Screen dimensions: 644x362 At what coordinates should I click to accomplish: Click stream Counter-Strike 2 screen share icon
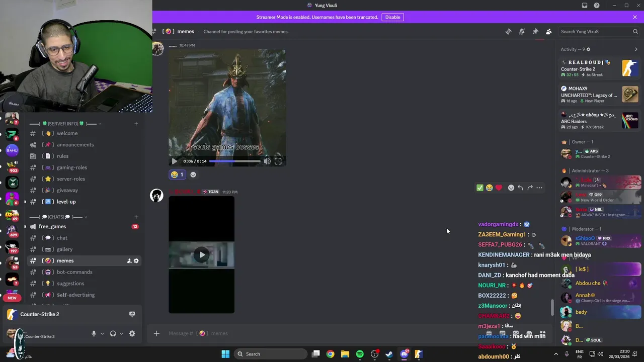coord(132,314)
